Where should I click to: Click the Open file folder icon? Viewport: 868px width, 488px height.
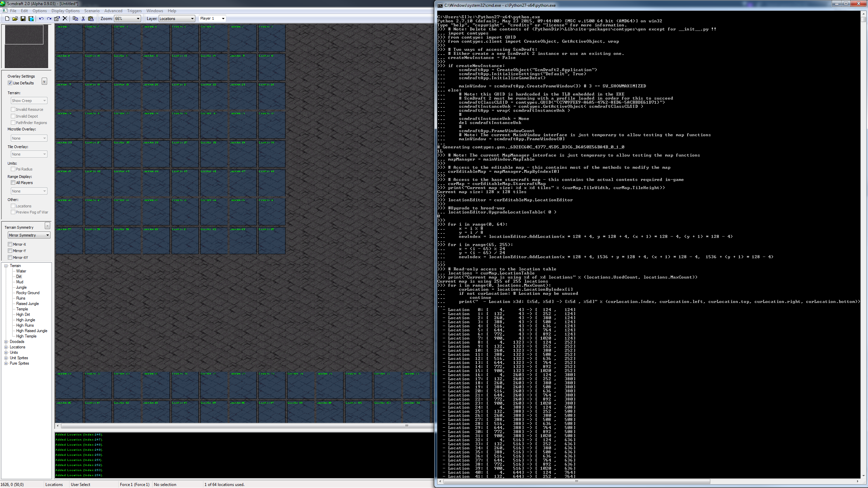[15, 19]
